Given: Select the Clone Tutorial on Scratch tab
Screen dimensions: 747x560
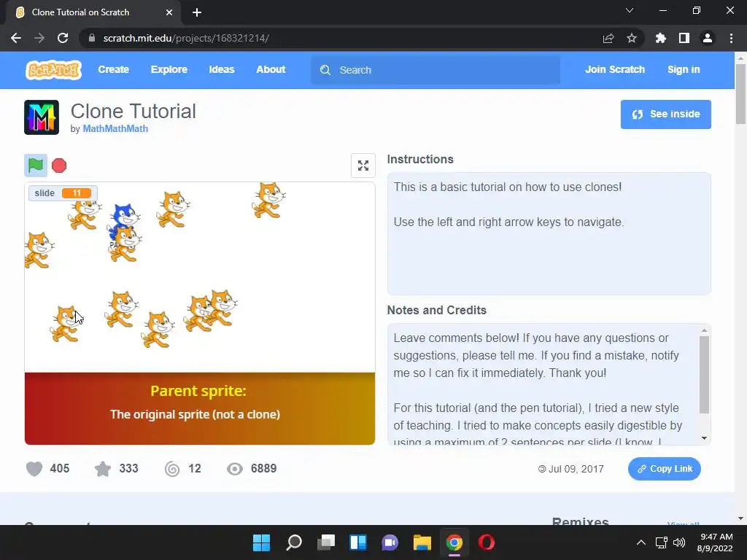Looking at the screenshot, I should (x=93, y=12).
